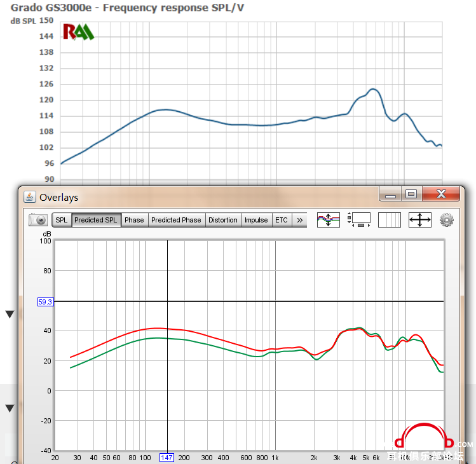Click the frequency axis grid icon
Viewport: 476px width, 464px height.
point(390,219)
